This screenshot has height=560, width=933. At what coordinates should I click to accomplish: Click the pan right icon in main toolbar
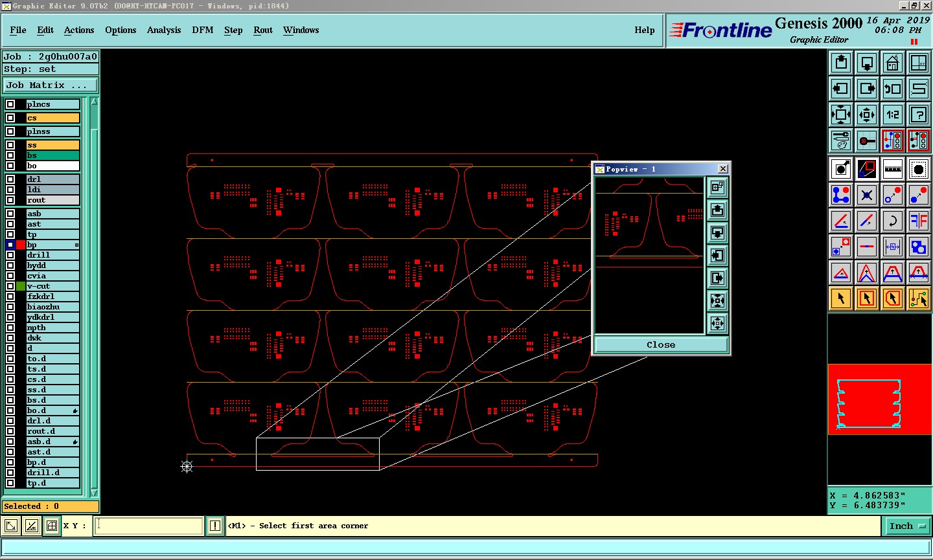point(867,89)
